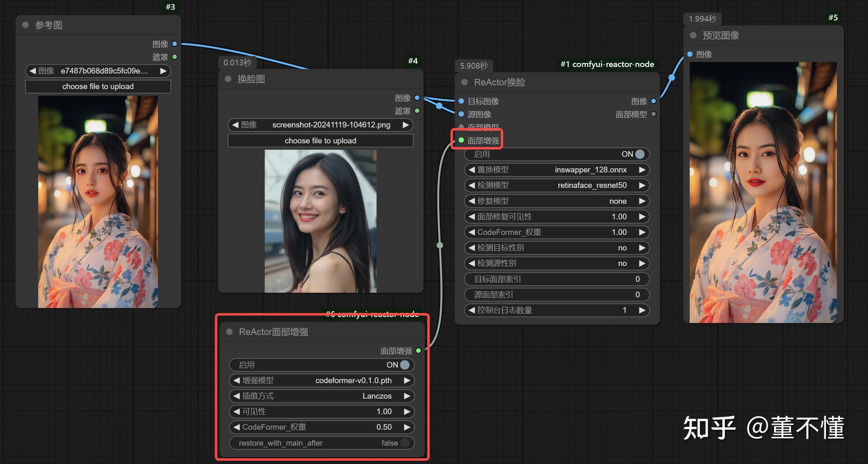
Task: Collapse the 换脸图 node via its title dot
Action: coord(228,79)
